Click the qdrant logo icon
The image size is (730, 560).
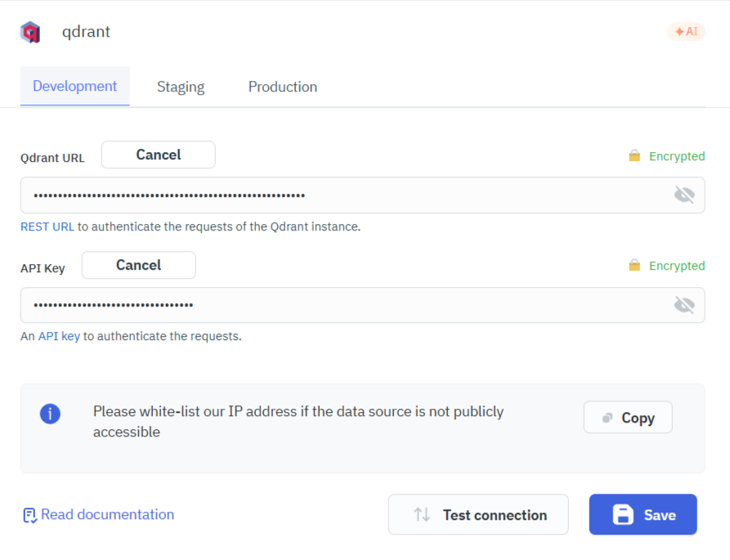click(30, 32)
